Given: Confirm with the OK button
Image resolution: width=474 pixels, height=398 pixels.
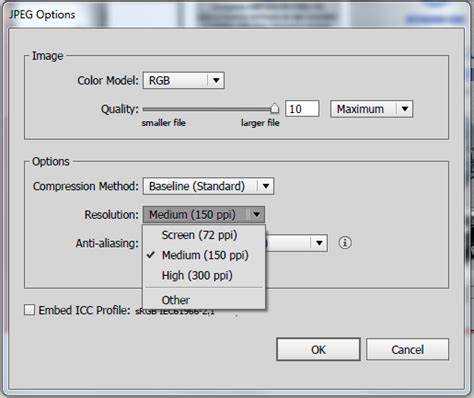Looking at the screenshot, I should tap(318, 349).
